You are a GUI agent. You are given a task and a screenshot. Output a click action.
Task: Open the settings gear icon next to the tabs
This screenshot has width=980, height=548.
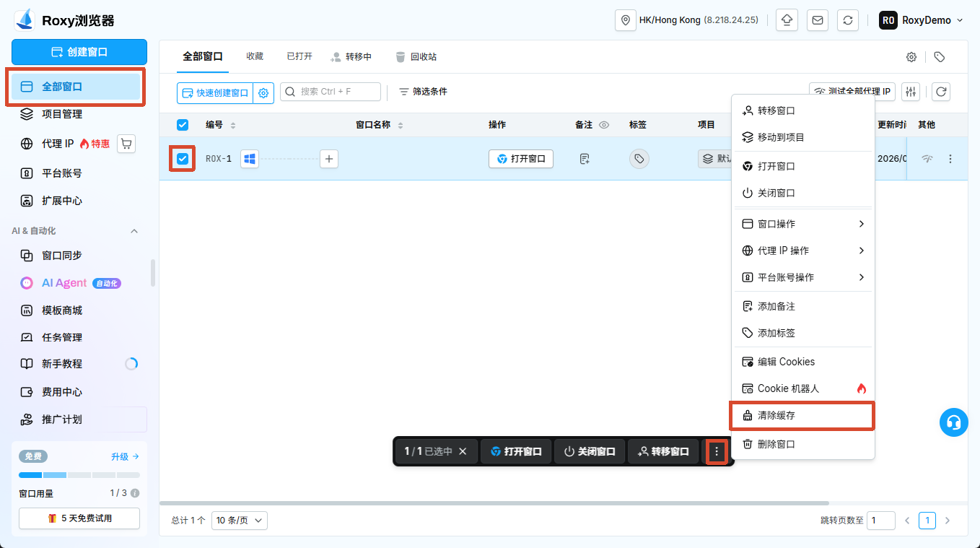pyautogui.click(x=911, y=57)
